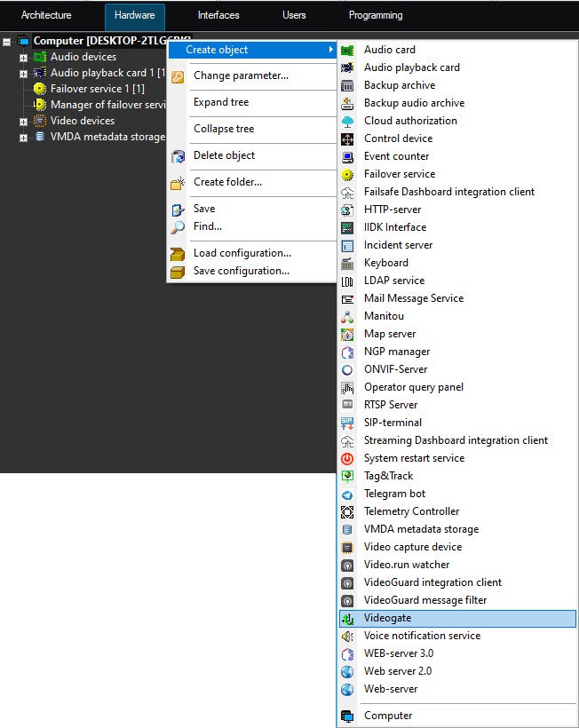The width and height of the screenshot is (579, 728).
Task: Choose Delete object in context menu
Action: (224, 155)
